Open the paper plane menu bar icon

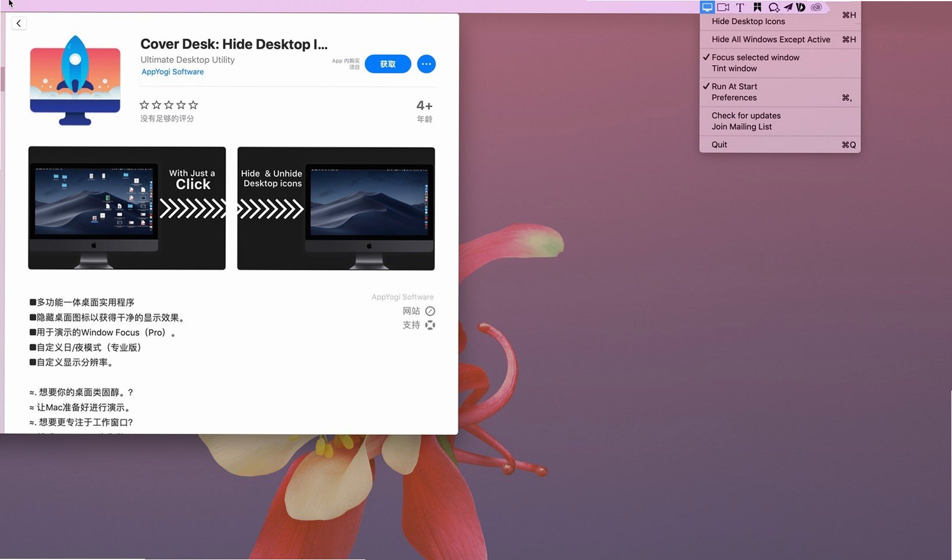pyautogui.click(x=788, y=7)
